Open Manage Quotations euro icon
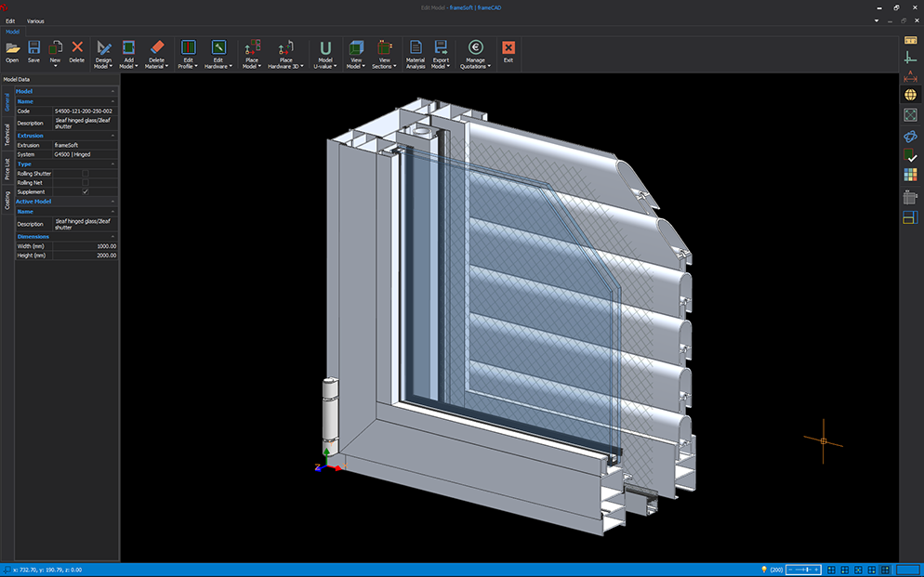924x577 pixels. pyautogui.click(x=476, y=48)
